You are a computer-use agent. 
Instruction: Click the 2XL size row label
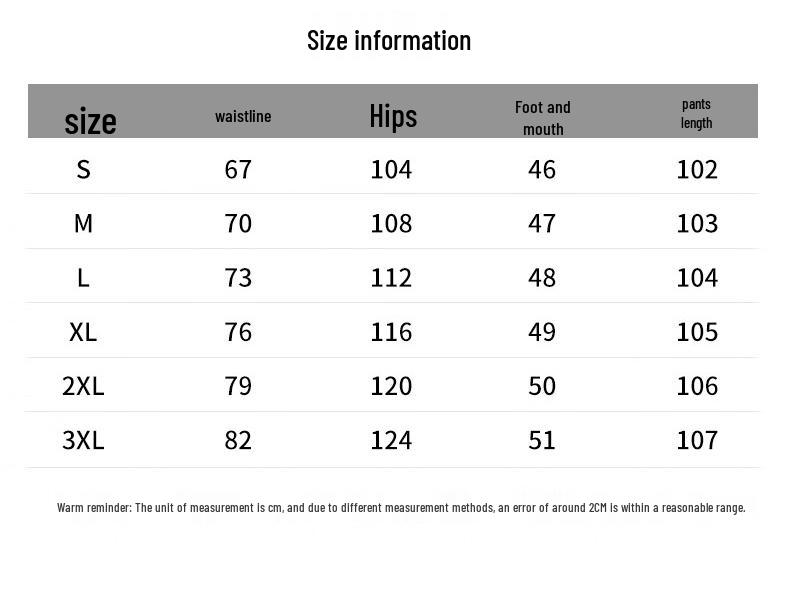pyautogui.click(x=83, y=385)
